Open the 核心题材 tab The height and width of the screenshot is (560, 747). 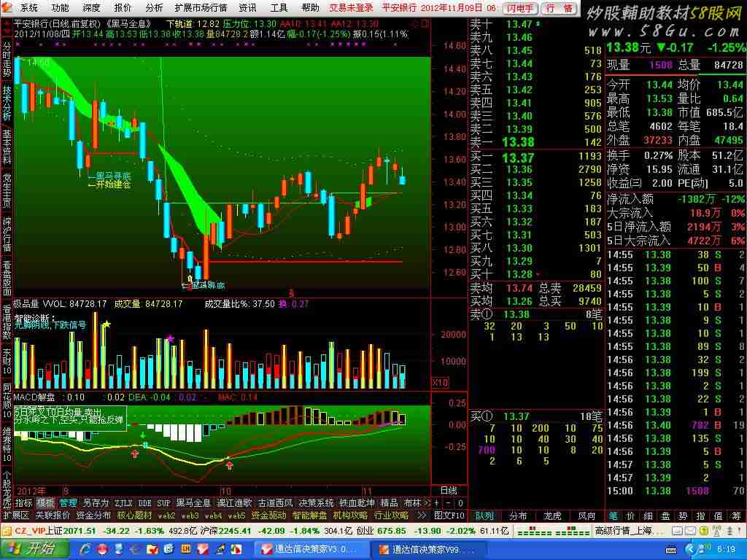pyautogui.click(x=134, y=516)
